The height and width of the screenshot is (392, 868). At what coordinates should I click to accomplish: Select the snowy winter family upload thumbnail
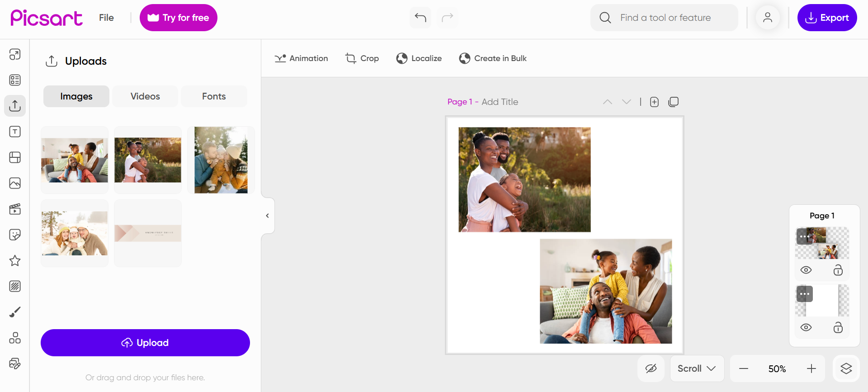click(x=75, y=233)
